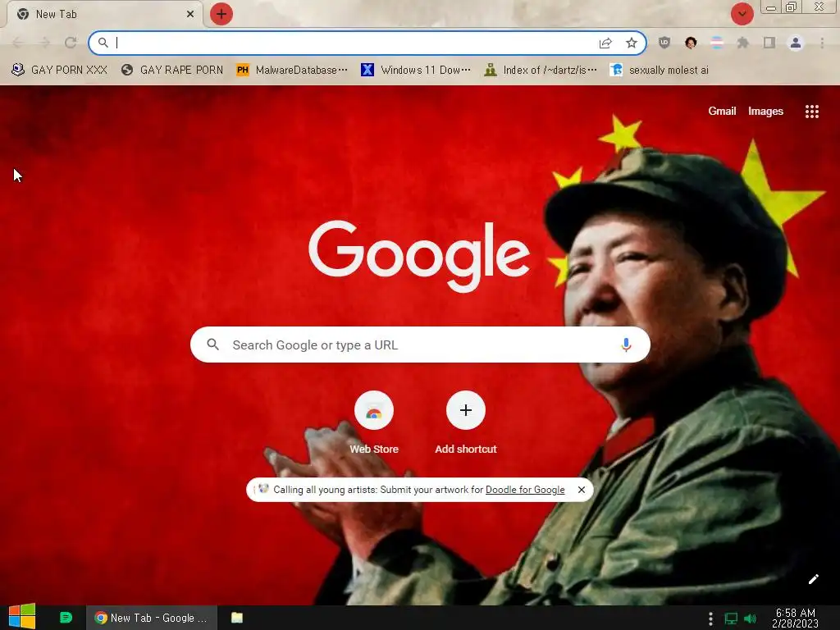Open Google Images link

coord(765,111)
